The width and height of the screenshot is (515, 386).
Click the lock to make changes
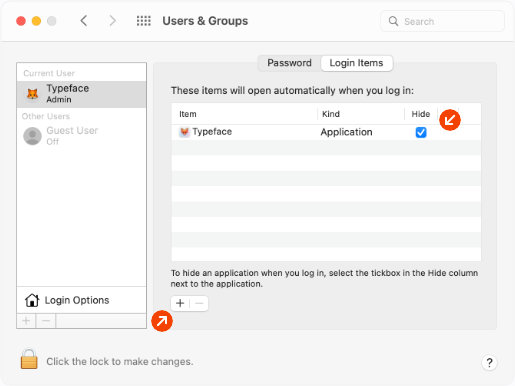[x=29, y=359]
